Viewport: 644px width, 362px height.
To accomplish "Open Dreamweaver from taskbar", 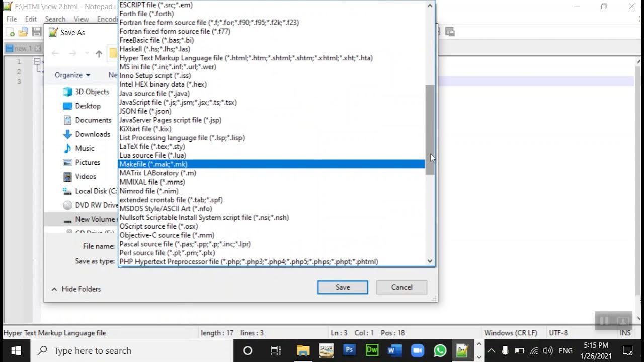I will point(372,350).
